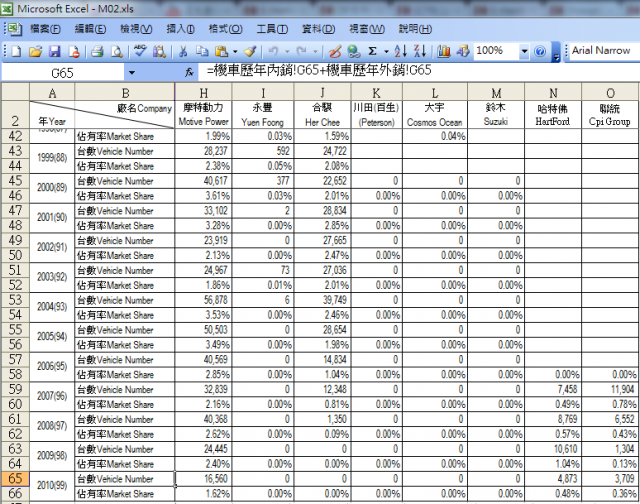Viewport: 640px width, 504px height.
Task: Expand the toolbar options overflow arrow
Action: pyautogui.click(x=556, y=53)
